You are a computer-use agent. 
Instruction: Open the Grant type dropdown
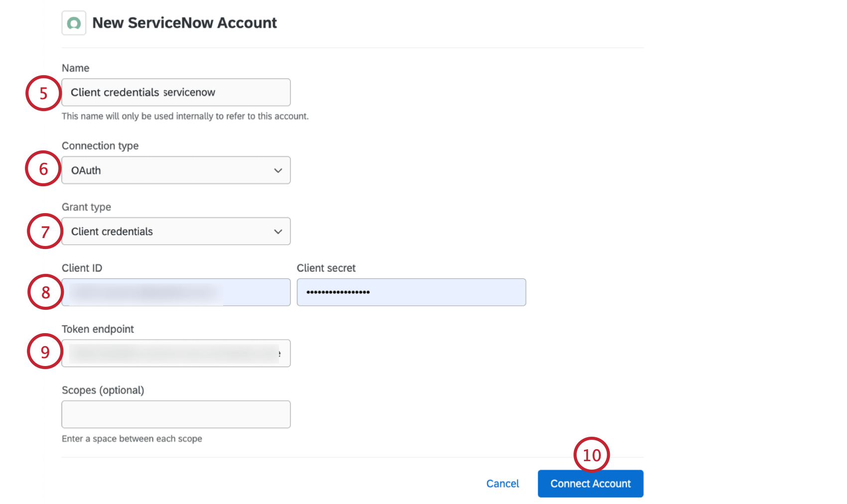click(175, 231)
